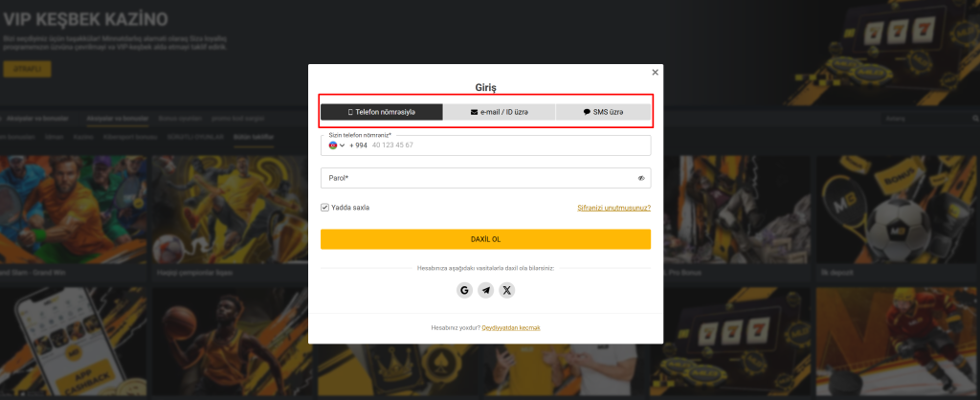This screenshot has height=400, width=980.
Task: Show the Parol password with eye icon
Action: click(641, 178)
